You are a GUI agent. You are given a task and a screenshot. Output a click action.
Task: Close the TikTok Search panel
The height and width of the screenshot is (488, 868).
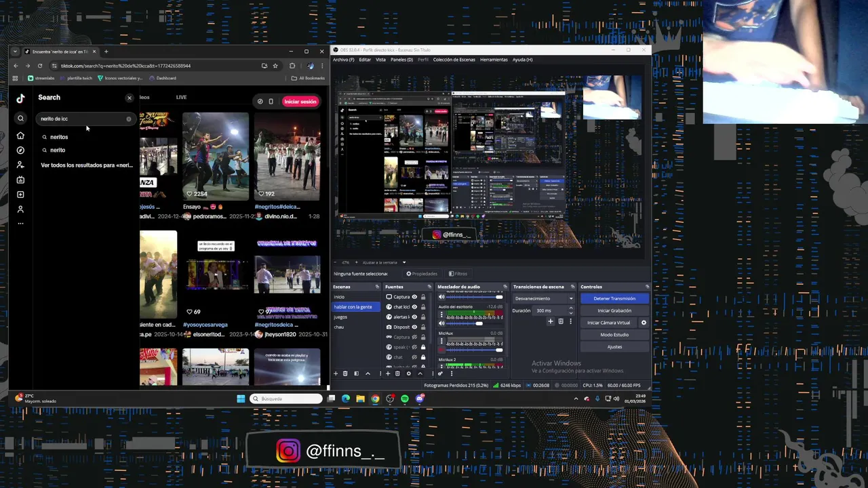coord(130,98)
